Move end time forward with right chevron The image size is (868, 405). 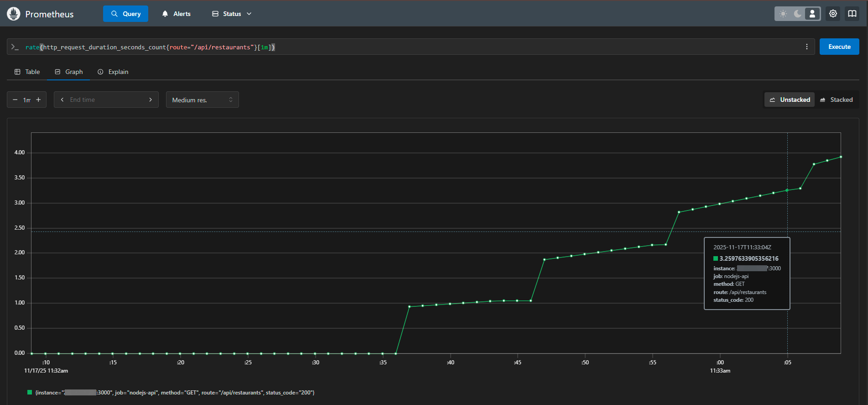click(x=151, y=100)
